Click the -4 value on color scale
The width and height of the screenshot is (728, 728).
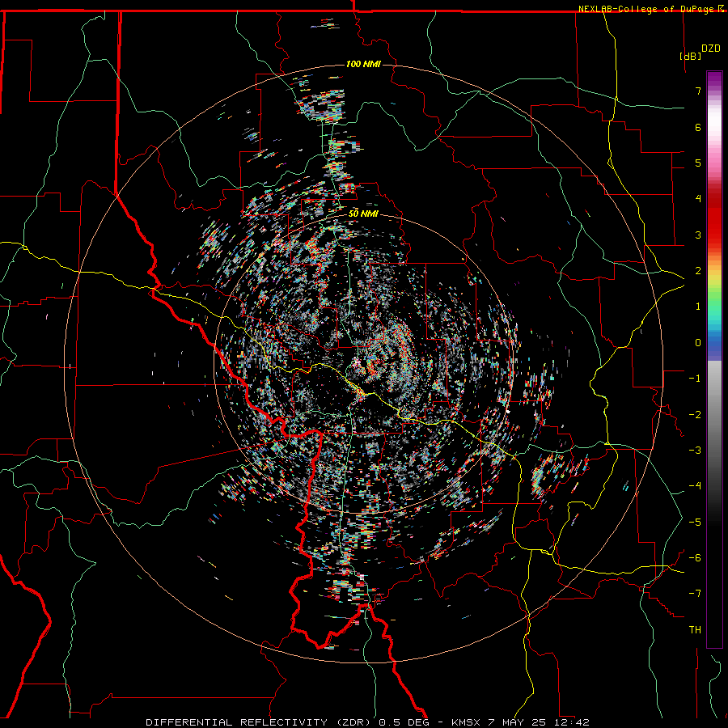695,485
